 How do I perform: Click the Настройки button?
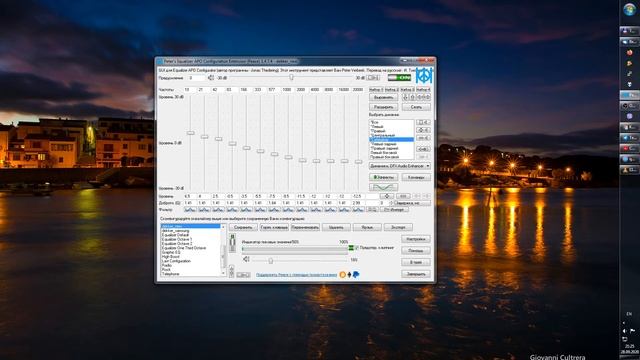[416, 239]
